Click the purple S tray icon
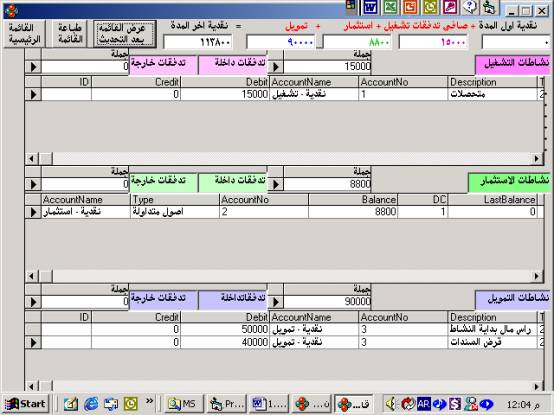The width and height of the screenshot is (554, 415). (x=455, y=404)
